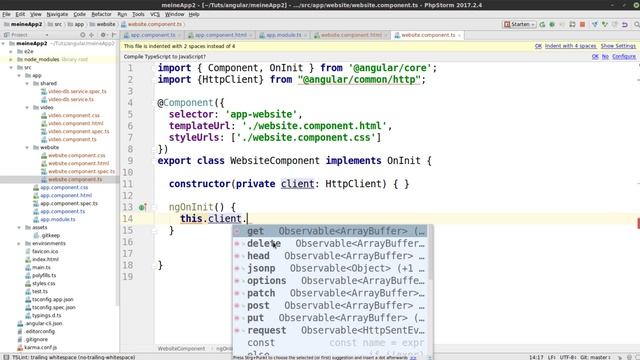640x360 pixels.
Task: Collapse the meineApp2 root folder
Action: [x=4, y=43]
